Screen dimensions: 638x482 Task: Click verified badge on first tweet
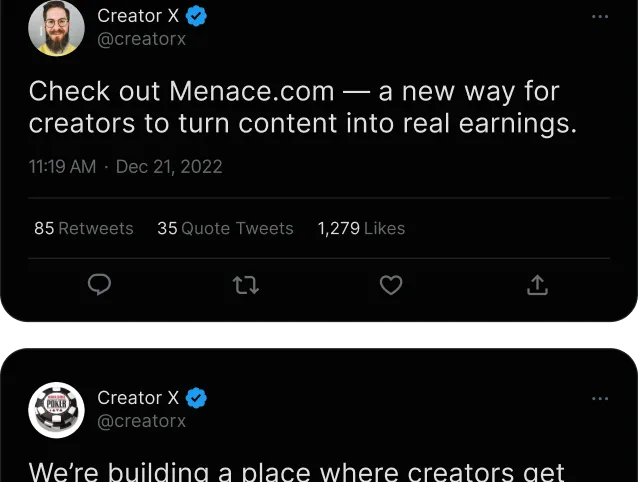click(197, 16)
